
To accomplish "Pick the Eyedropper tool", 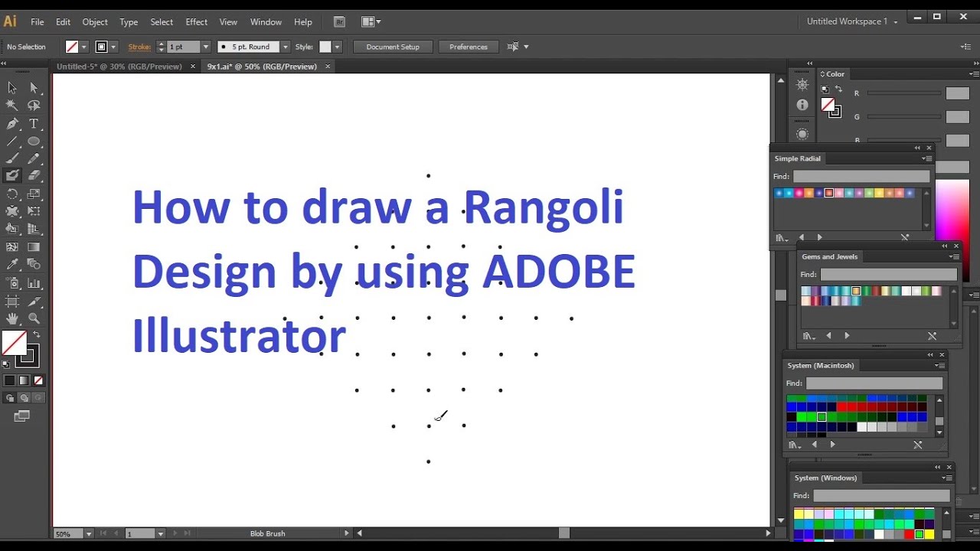I will 12,264.
